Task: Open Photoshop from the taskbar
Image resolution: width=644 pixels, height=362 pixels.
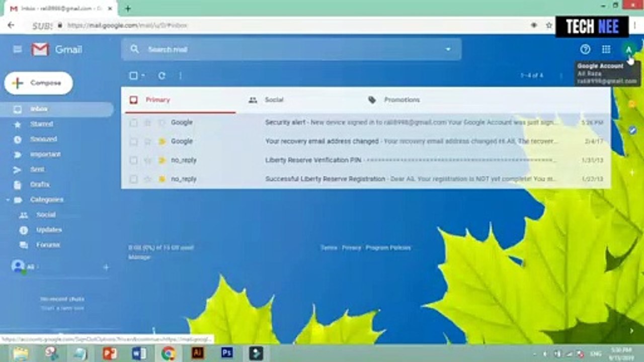Action: click(227, 353)
